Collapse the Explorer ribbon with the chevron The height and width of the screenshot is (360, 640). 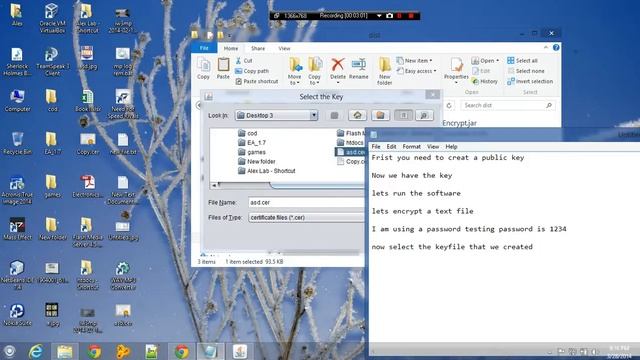point(546,47)
